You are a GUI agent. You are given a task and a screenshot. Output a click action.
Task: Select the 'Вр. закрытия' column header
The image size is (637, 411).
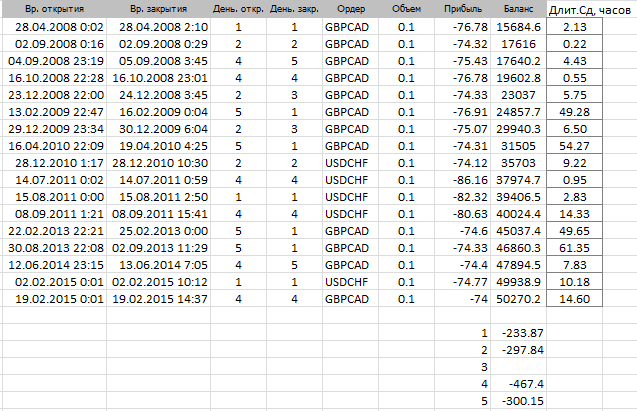tap(158, 9)
